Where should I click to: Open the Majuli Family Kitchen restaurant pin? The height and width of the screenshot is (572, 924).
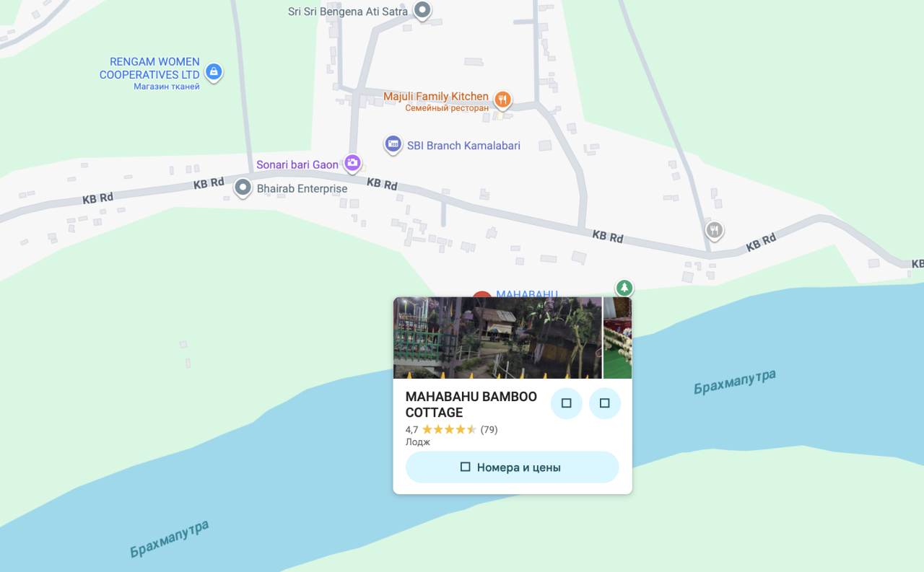pyautogui.click(x=503, y=100)
